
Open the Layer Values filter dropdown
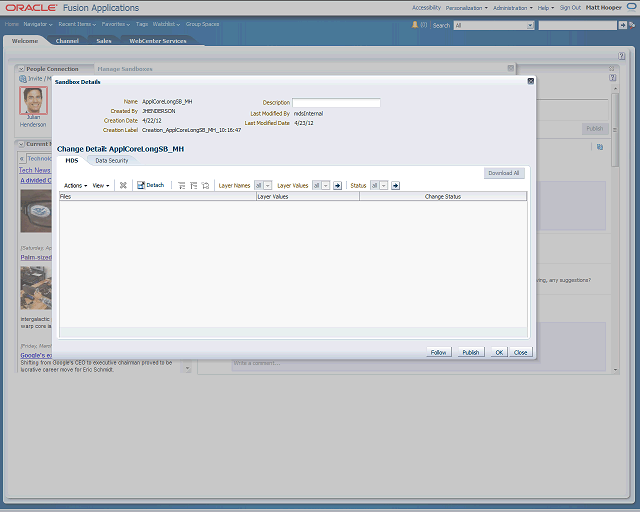(321, 186)
